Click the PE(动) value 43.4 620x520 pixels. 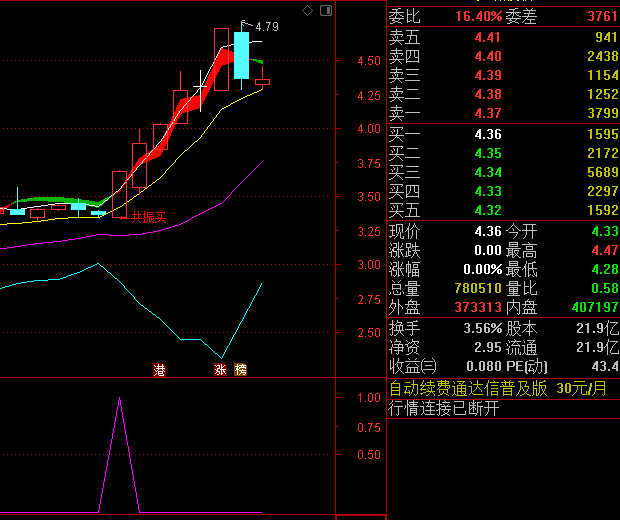coord(605,367)
